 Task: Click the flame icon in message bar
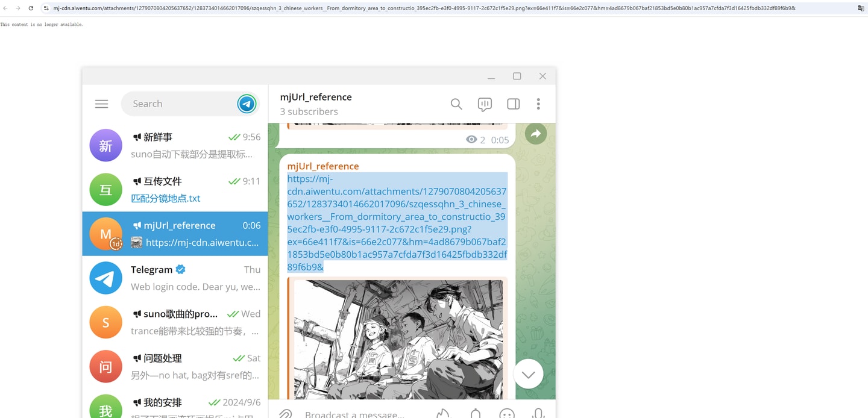click(443, 414)
